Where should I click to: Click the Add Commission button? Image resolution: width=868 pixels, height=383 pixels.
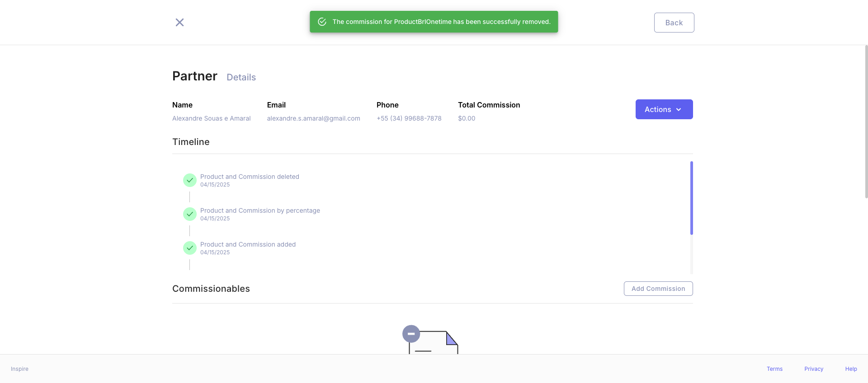(x=658, y=289)
